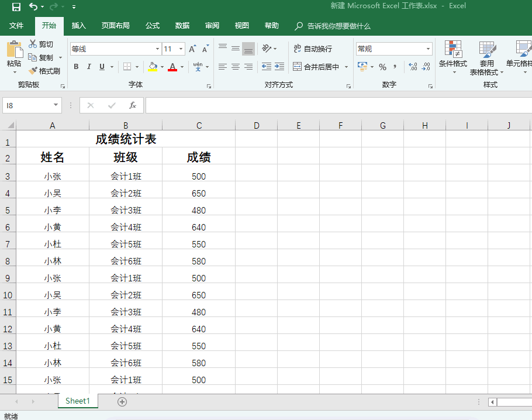The height and width of the screenshot is (420, 532).
Task: Open the 对齐方式 alignment dialog launcher
Action: pyautogui.click(x=348, y=86)
